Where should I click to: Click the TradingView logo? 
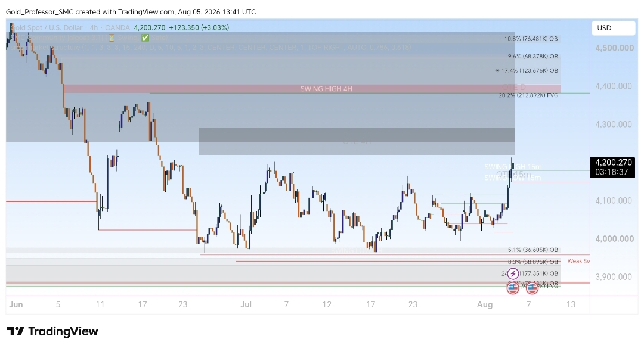pos(52,331)
